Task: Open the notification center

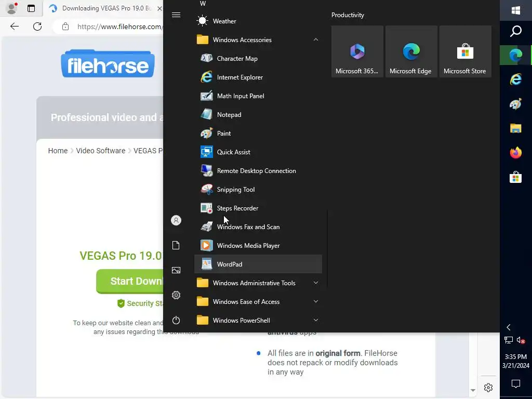Action: click(516, 384)
